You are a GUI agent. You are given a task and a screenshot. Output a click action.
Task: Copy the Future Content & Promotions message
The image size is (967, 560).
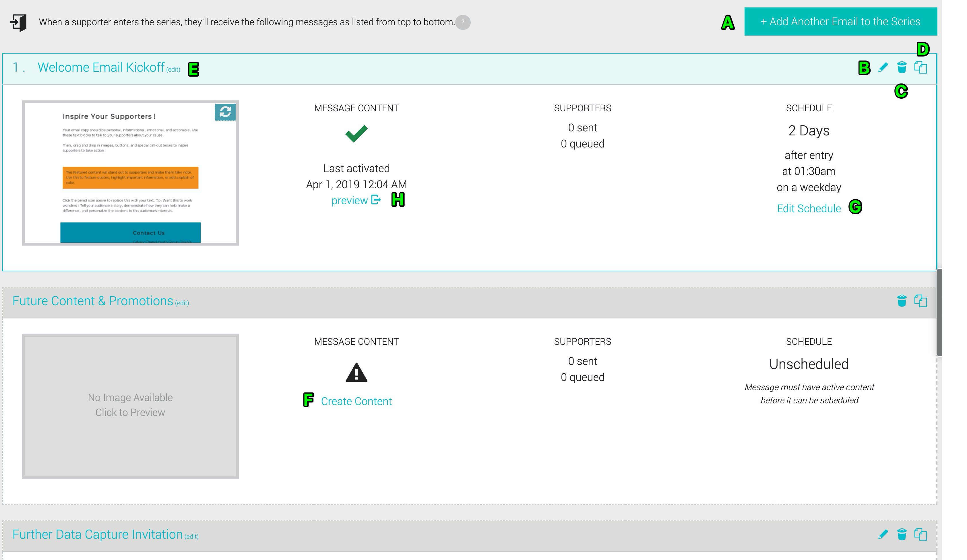(921, 301)
